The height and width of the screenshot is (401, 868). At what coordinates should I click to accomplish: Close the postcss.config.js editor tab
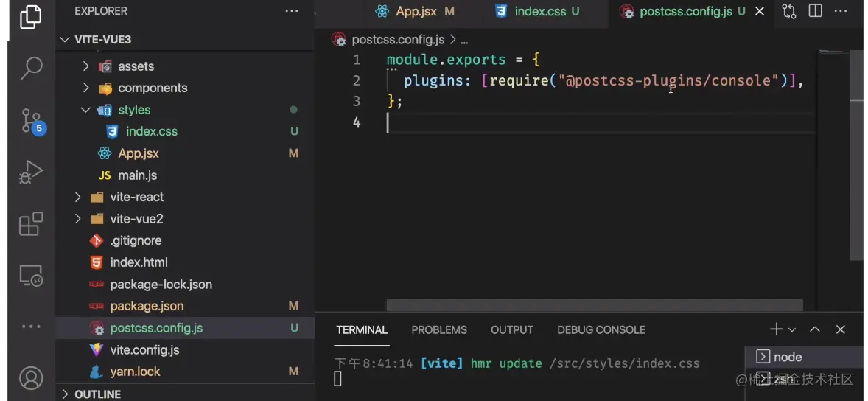[760, 12]
